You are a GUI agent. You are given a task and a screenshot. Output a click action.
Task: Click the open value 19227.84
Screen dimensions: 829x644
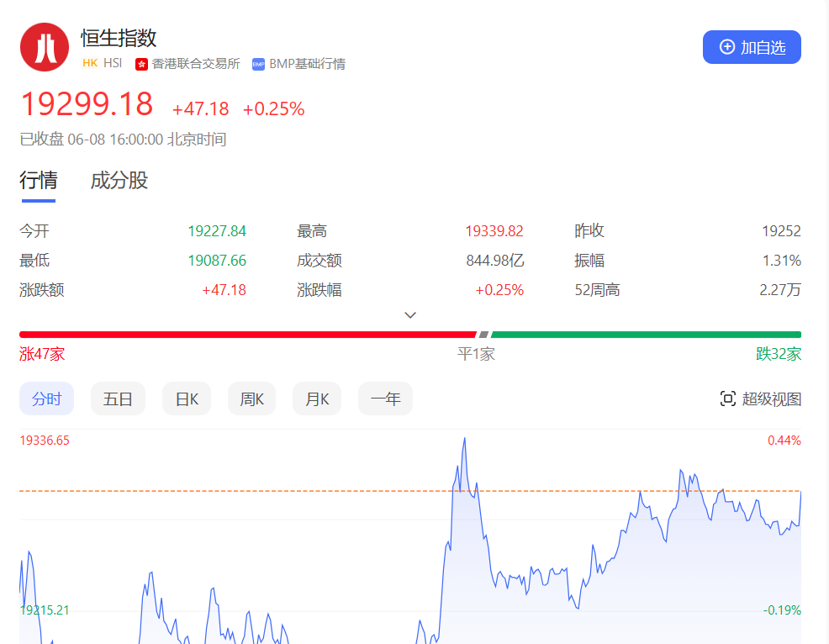pos(217,231)
